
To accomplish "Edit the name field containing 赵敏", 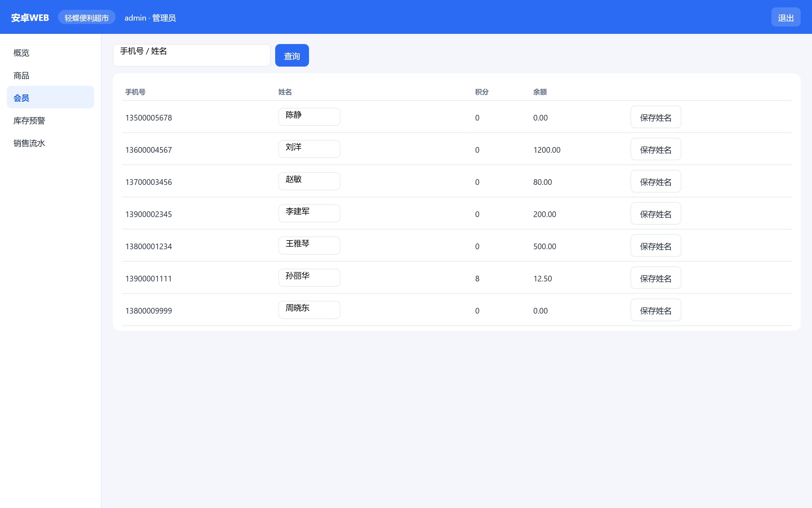I will tap(309, 181).
